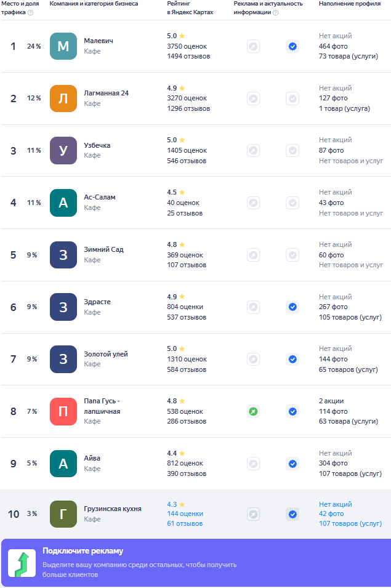Viewport: 391px width, 588px height.
Task: Open the 144 оценки rating link
Action: 185,513
